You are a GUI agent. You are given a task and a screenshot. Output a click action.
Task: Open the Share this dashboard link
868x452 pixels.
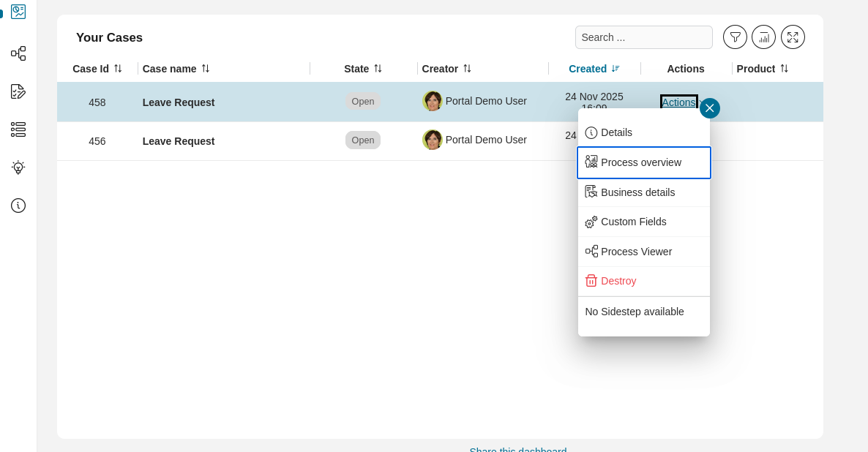518,449
